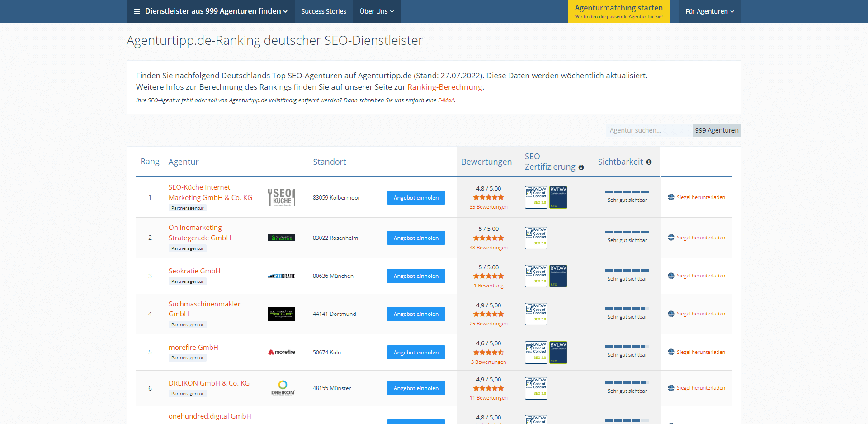Image resolution: width=868 pixels, height=424 pixels.
Task: Open Suchmaschinenmakler GmbH agency link
Action: pos(204,309)
